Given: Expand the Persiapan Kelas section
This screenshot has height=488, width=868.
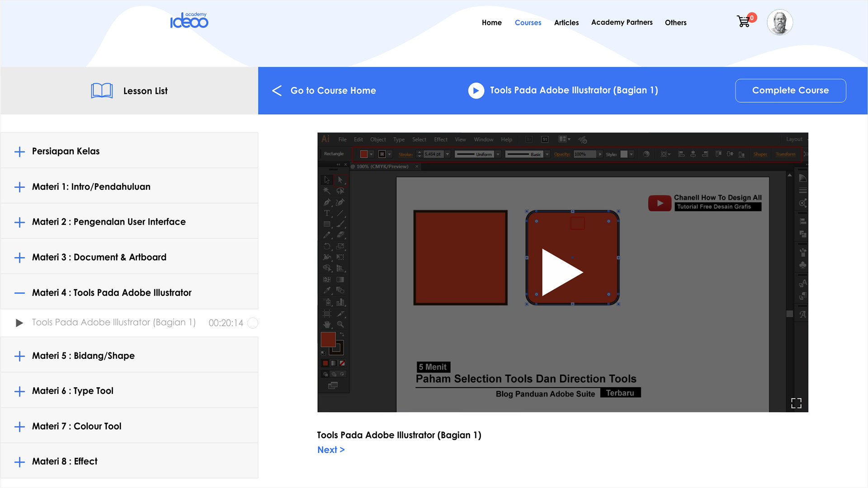Looking at the screenshot, I should click(129, 151).
